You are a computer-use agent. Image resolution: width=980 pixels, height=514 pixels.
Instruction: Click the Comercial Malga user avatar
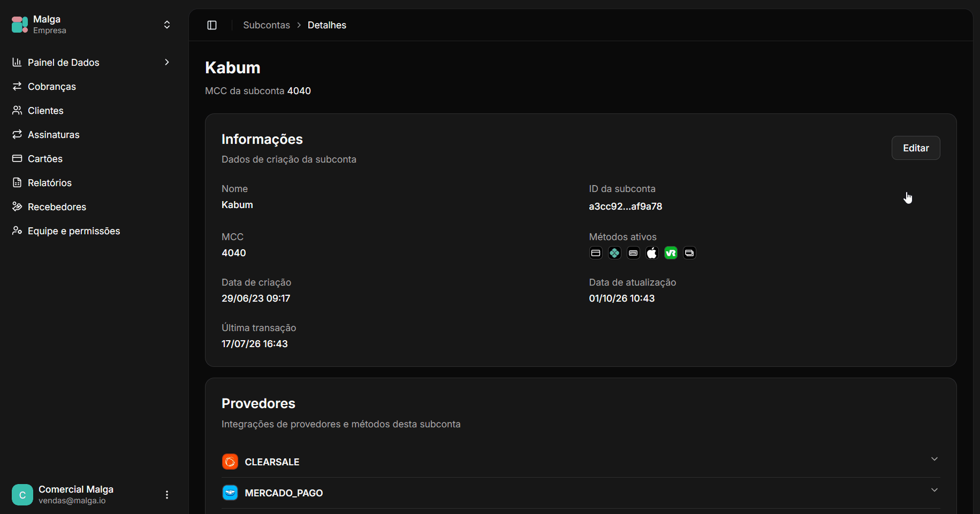click(x=22, y=495)
